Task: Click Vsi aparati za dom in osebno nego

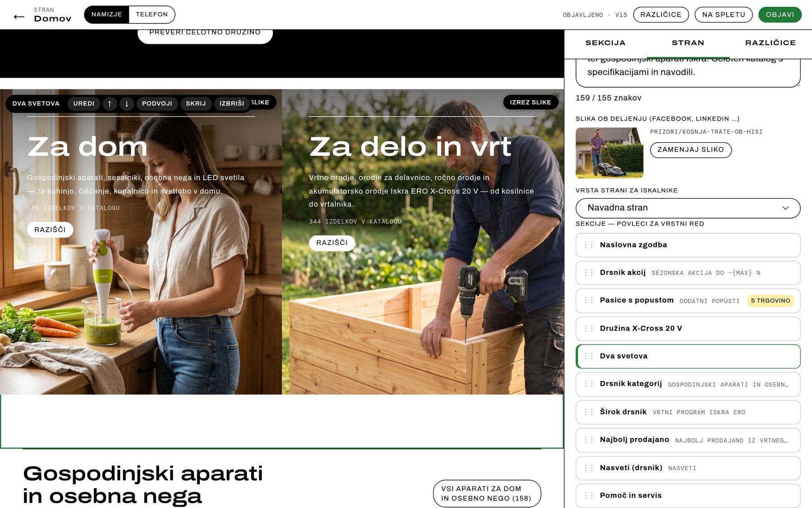Action: coord(487,494)
